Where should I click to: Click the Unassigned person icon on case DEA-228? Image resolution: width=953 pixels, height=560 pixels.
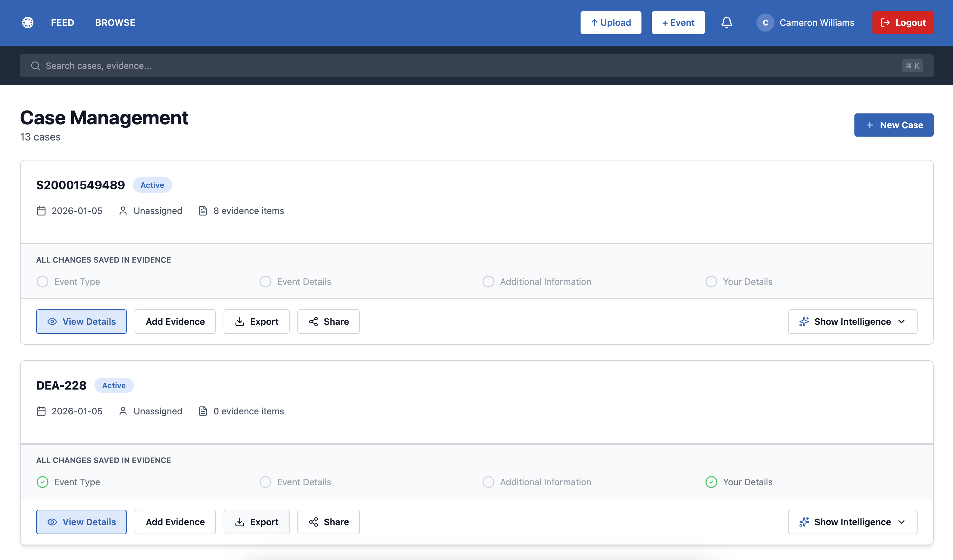click(x=123, y=411)
